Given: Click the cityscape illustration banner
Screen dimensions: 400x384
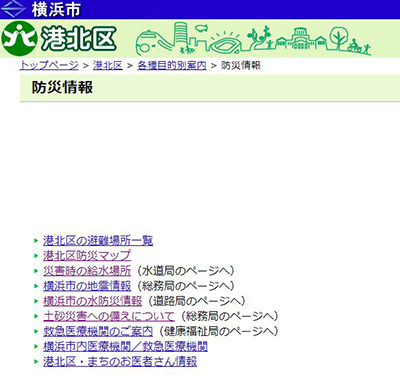Looking at the screenshot, I should (x=254, y=40).
